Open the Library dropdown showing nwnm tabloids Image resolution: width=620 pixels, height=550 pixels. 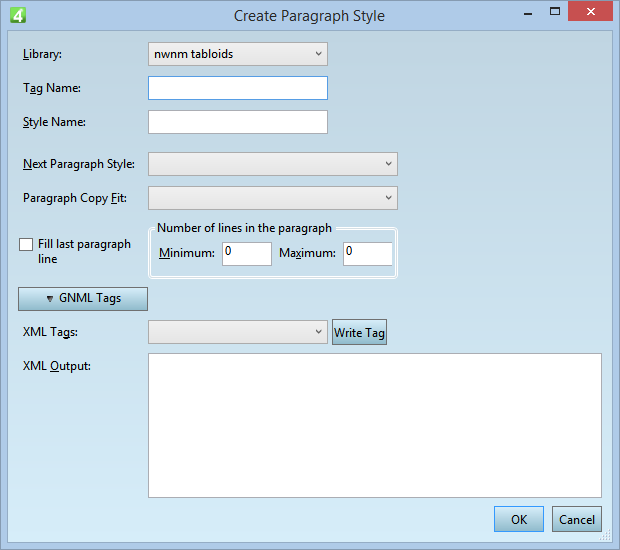(x=238, y=54)
